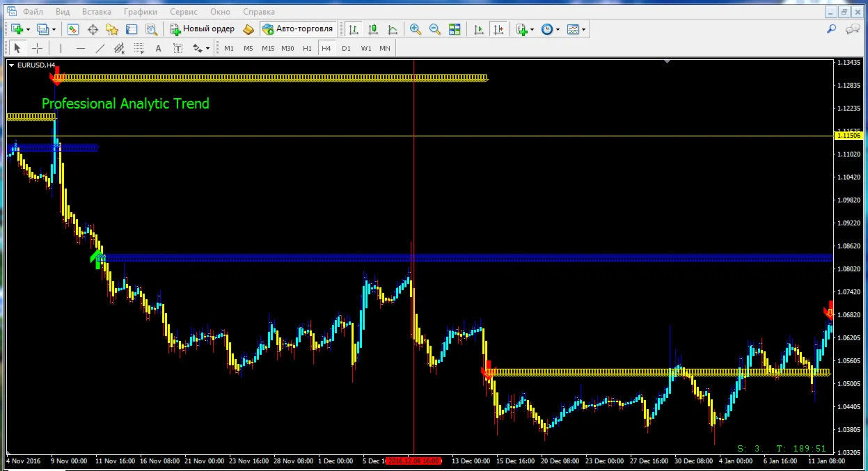Open the periodicity clock dropdown

click(558, 29)
